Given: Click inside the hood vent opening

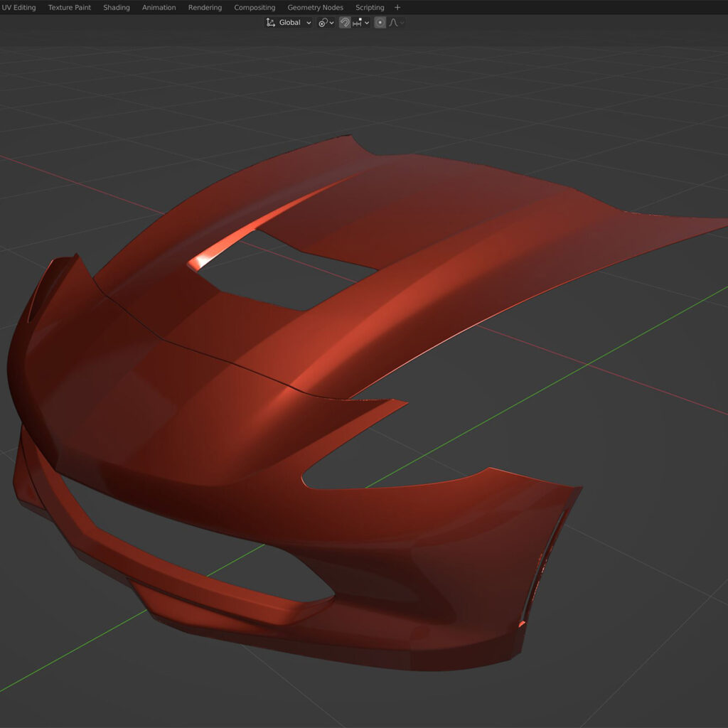Looking at the screenshot, I should click(x=284, y=274).
